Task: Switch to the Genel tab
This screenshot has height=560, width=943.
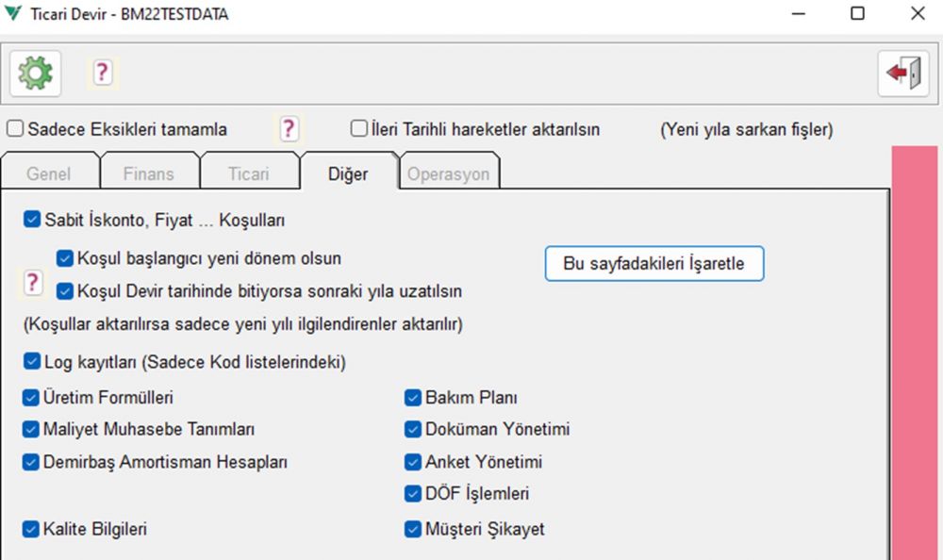Action: (x=48, y=173)
